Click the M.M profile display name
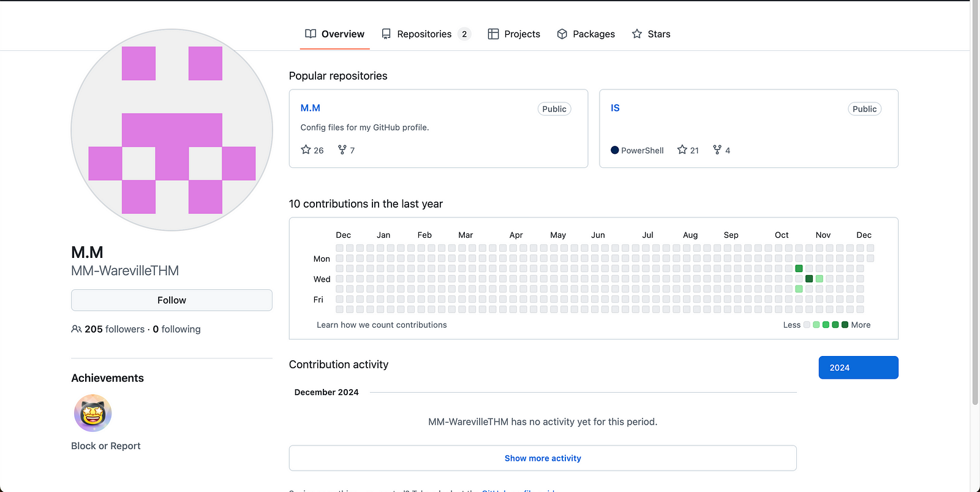Viewport: 980px width, 492px height. [x=87, y=252]
